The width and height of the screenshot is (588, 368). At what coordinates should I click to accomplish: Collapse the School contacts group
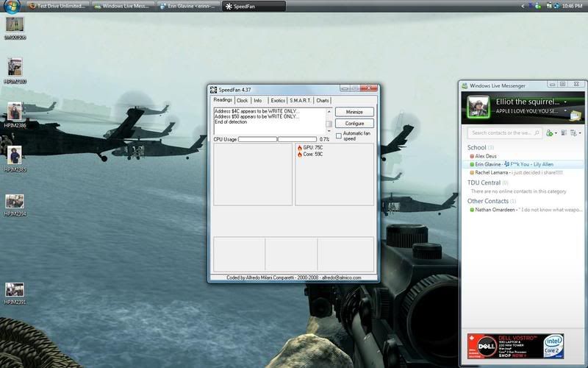pos(477,148)
